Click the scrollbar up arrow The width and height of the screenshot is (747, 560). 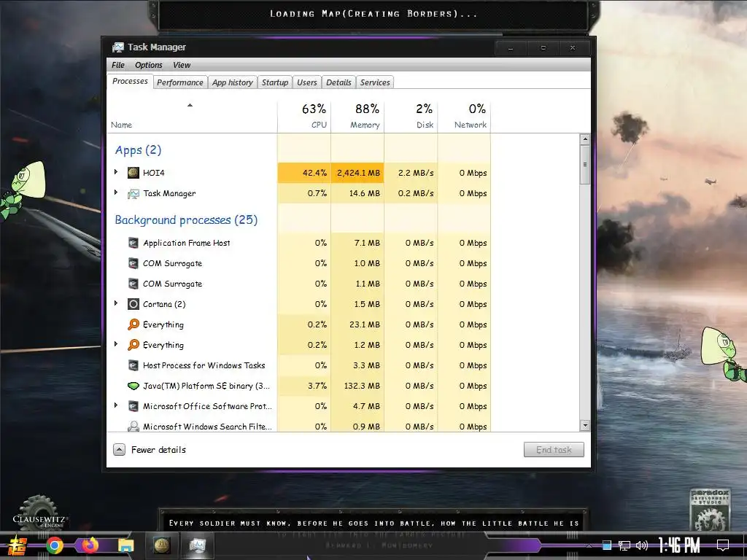tap(585, 139)
